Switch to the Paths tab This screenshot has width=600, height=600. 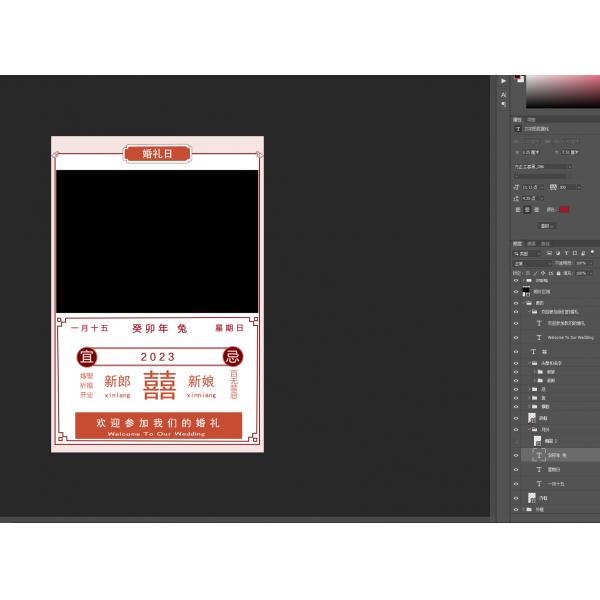(545, 243)
